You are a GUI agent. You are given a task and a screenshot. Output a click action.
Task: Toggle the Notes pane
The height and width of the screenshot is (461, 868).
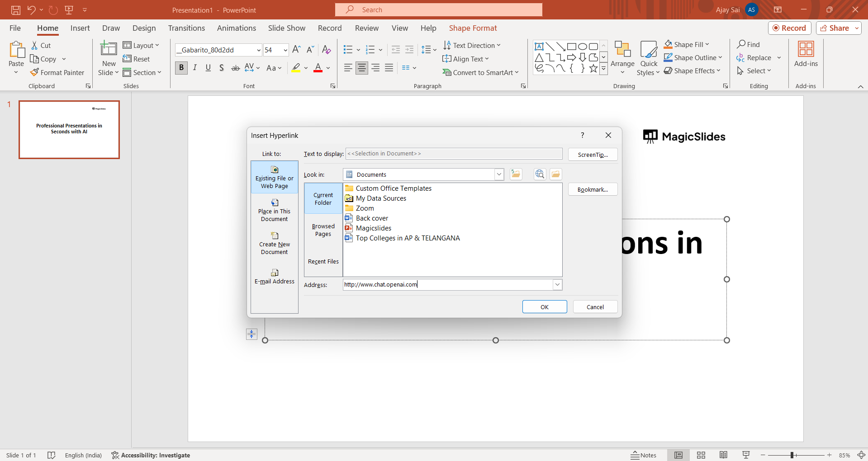(x=644, y=455)
